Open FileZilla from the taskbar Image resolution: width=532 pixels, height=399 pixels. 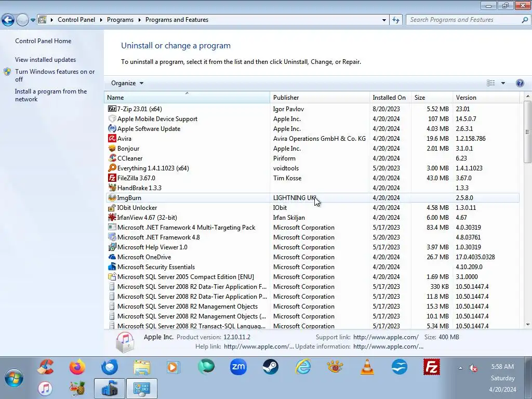coord(432,367)
